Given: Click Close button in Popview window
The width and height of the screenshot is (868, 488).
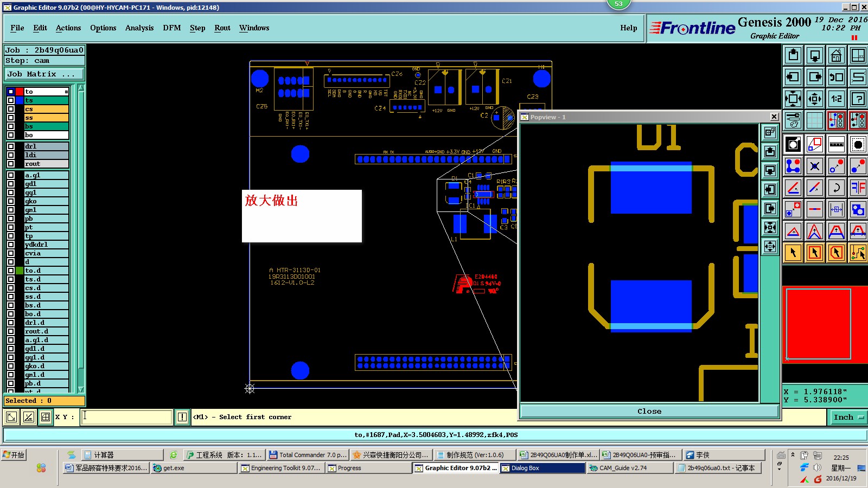Looking at the screenshot, I should (x=649, y=412).
